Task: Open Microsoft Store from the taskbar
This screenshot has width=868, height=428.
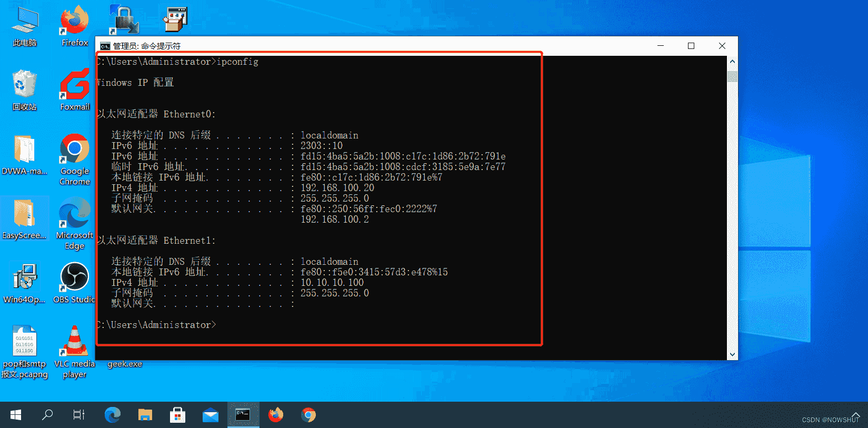Action: pos(178,415)
